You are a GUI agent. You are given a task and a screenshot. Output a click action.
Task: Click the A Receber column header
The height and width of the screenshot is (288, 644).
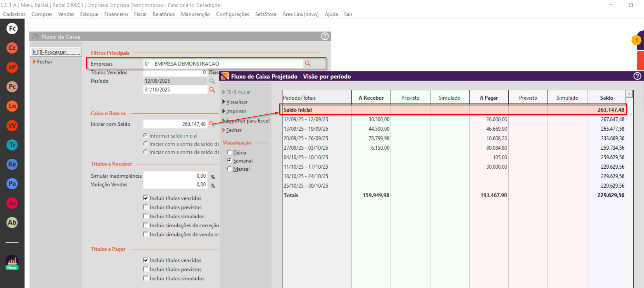coord(371,98)
